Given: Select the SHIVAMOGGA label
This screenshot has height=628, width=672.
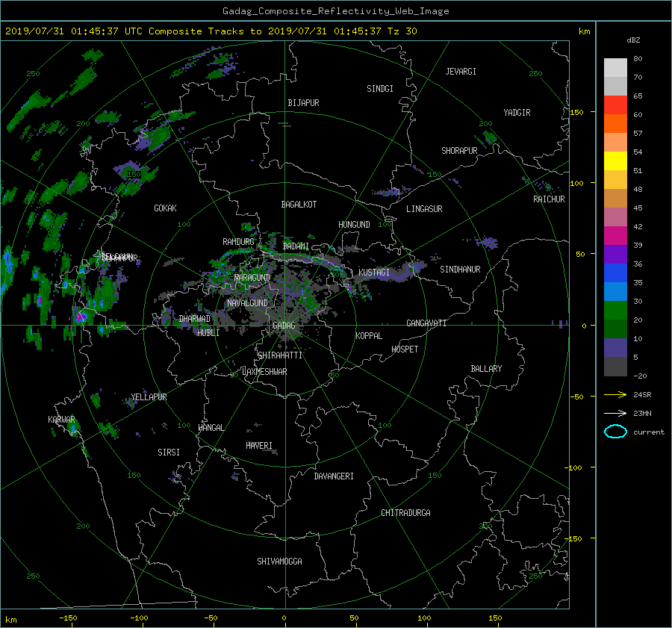Looking at the screenshot, I should [279, 562].
